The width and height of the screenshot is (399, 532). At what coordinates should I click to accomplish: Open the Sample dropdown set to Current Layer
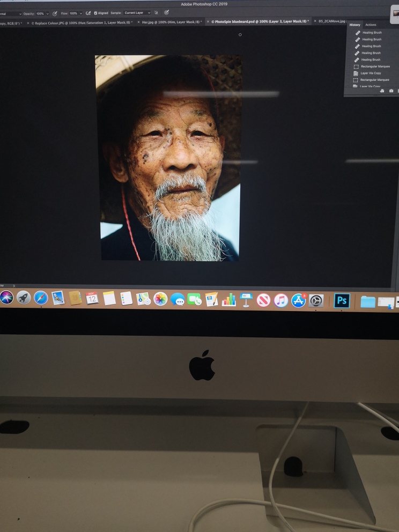[x=137, y=13]
